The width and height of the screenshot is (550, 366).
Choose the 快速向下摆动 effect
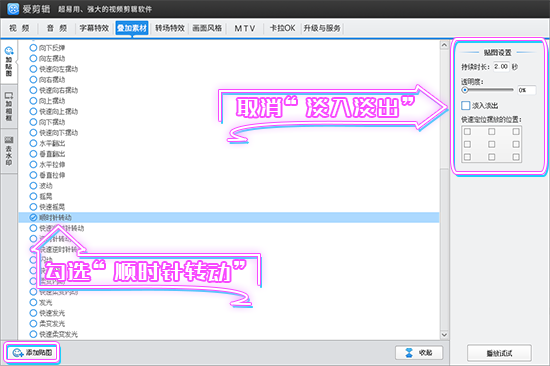[54, 133]
